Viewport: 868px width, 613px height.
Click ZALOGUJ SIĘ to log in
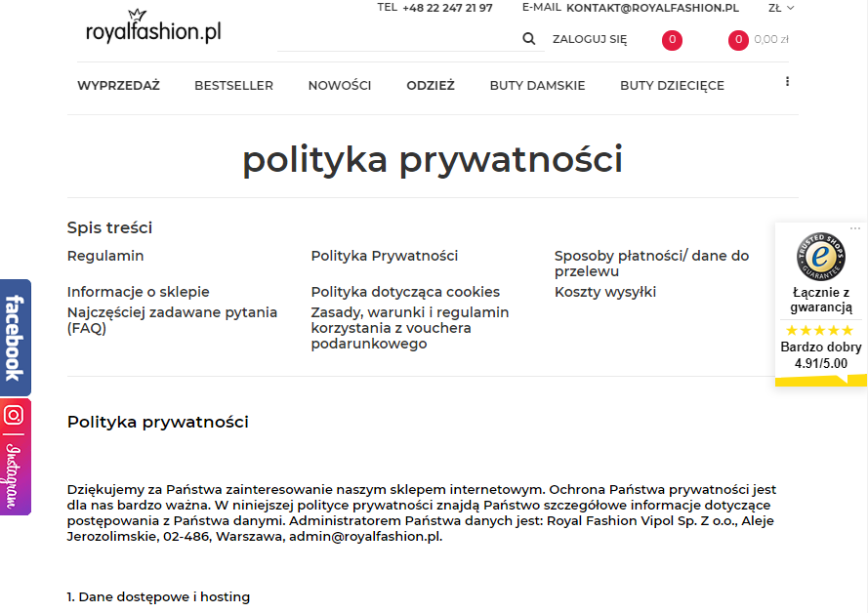[x=590, y=39]
